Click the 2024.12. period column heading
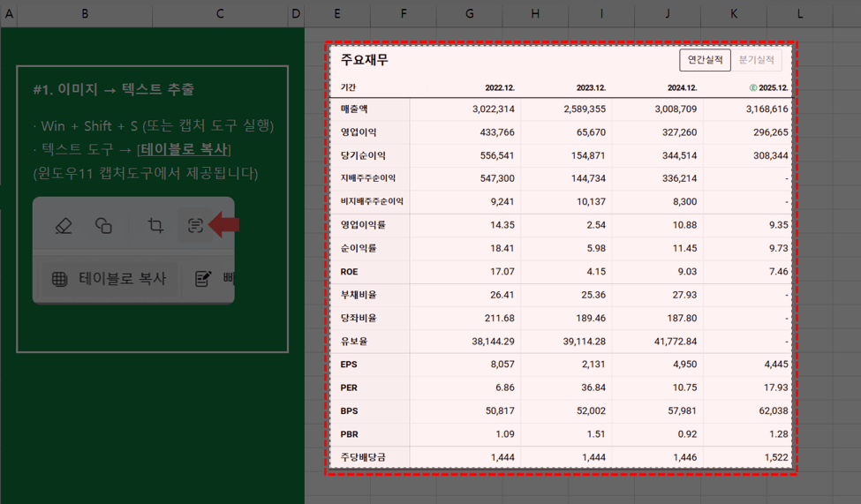 click(x=677, y=88)
